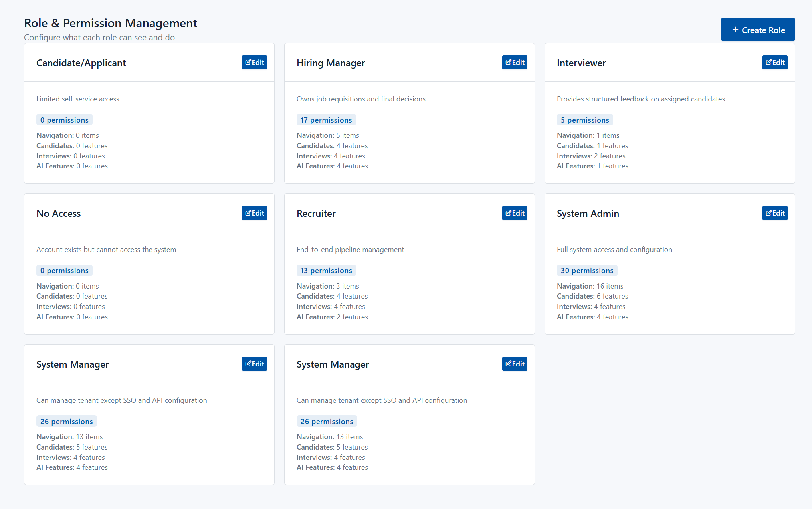The image size is (812, 509).
Task: Edit the Recruiter role
Action: click(x=514, y=213)
